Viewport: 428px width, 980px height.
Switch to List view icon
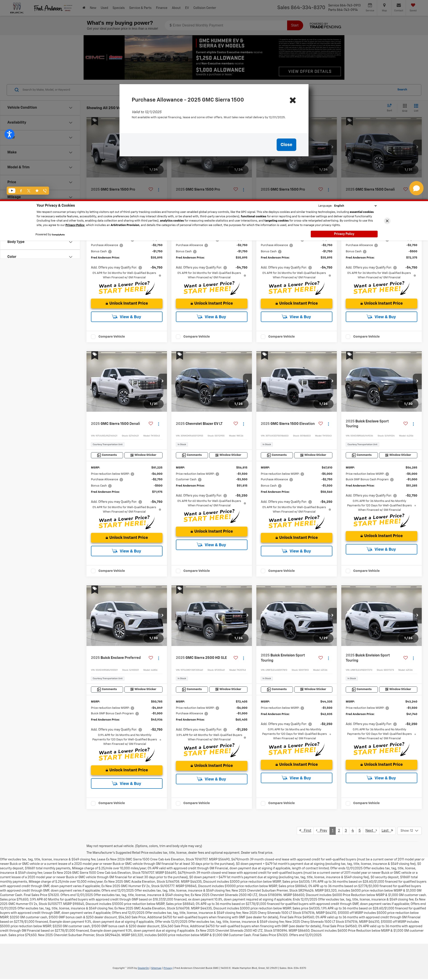[416, 107]
